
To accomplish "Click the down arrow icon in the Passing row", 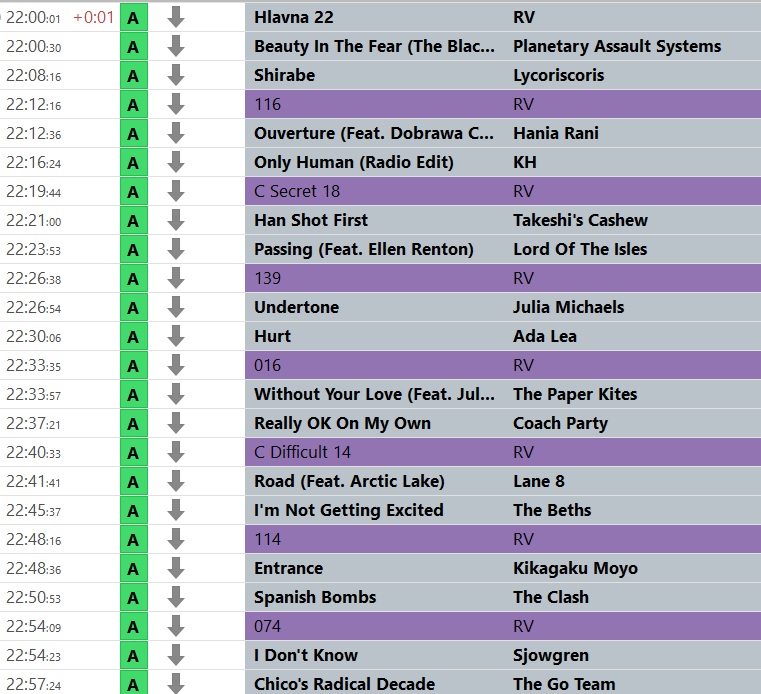I will 176,249.
